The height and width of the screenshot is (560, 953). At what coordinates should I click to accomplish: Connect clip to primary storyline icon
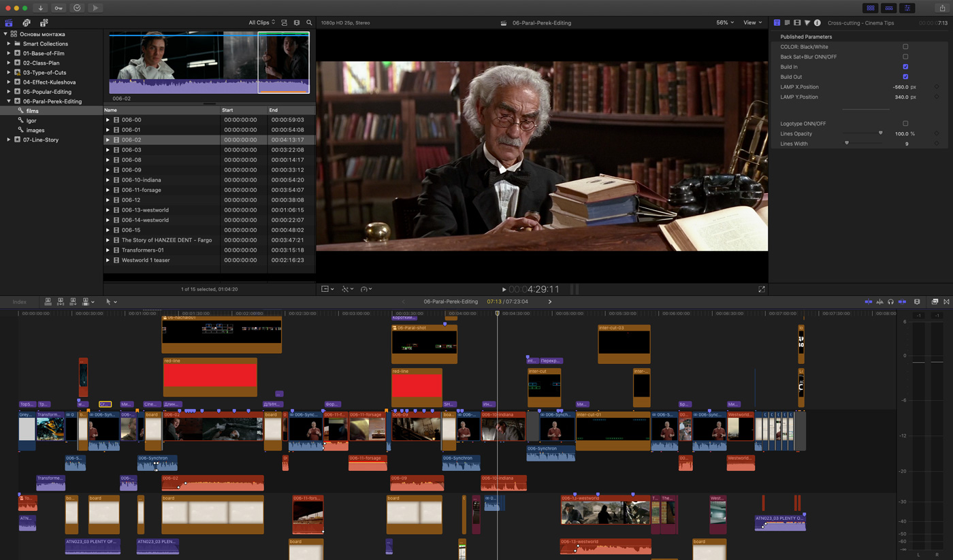pyautogui.click(x=48, y=301)
